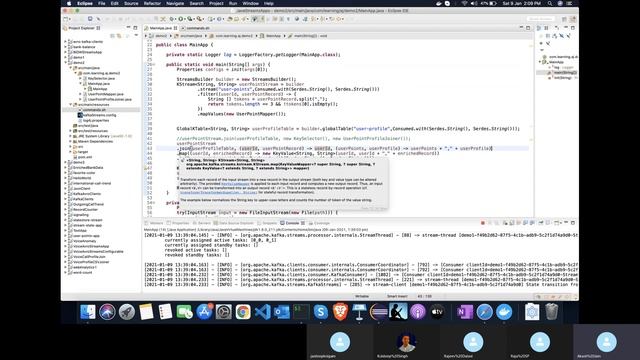
Task: Click the red Terminate button in Console
Action: pos(483,223)
